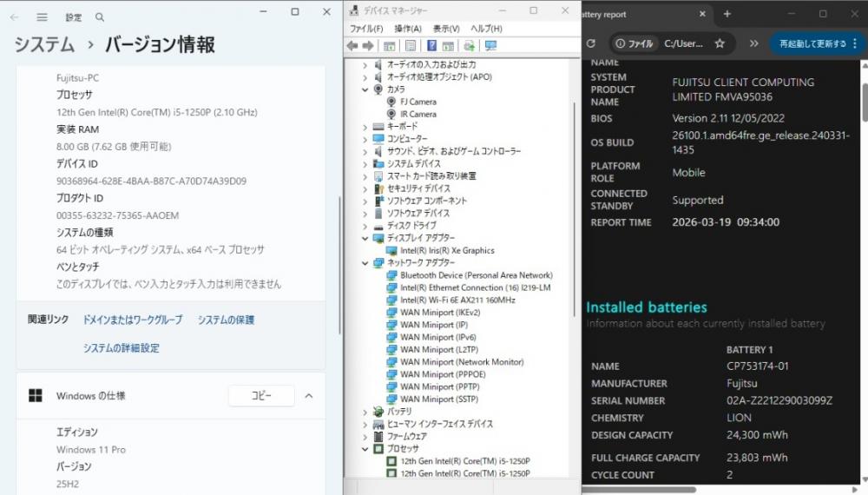Expand the コンピューター tree node
Screen dimensions: 868x495
pyautogui.click(x=365, y=139)
